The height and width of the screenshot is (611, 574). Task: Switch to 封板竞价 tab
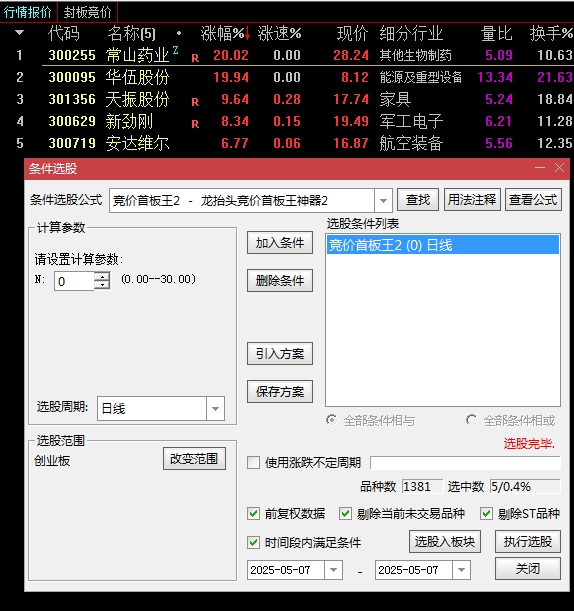click(x=88, y=12)
